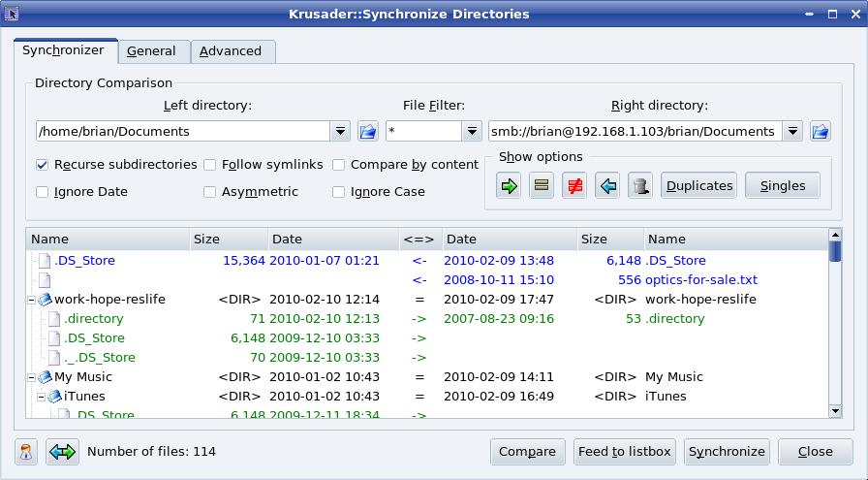868x480 pixels.
Task: Disable Recurse subdirectories checkbox
Action: 42,165
